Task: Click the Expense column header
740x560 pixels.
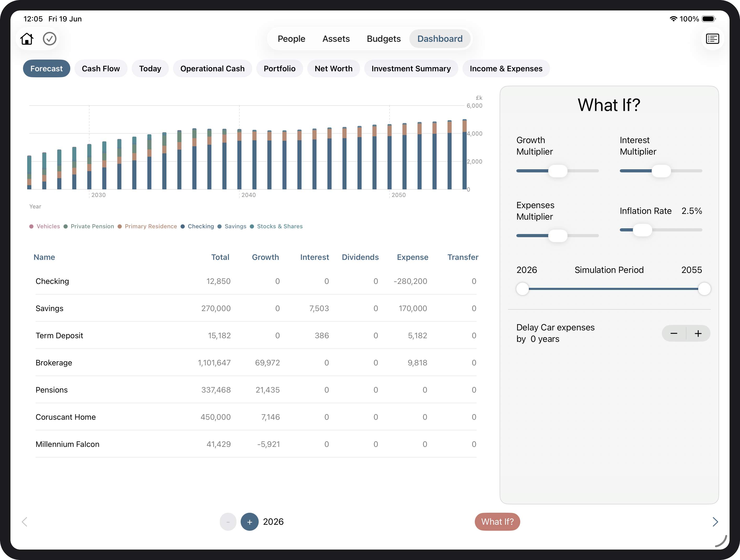Action: (413, 257)
